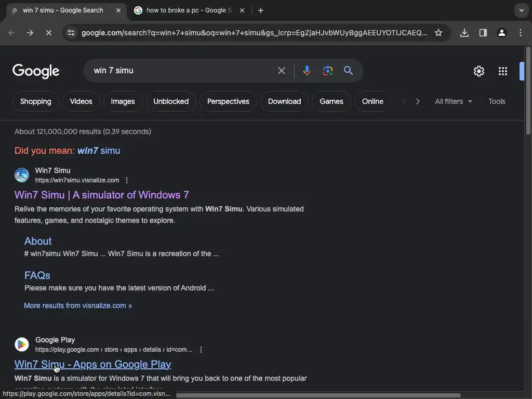Select the Unblocked filter chip
The image size is (532, 399).
click(171, 101)
